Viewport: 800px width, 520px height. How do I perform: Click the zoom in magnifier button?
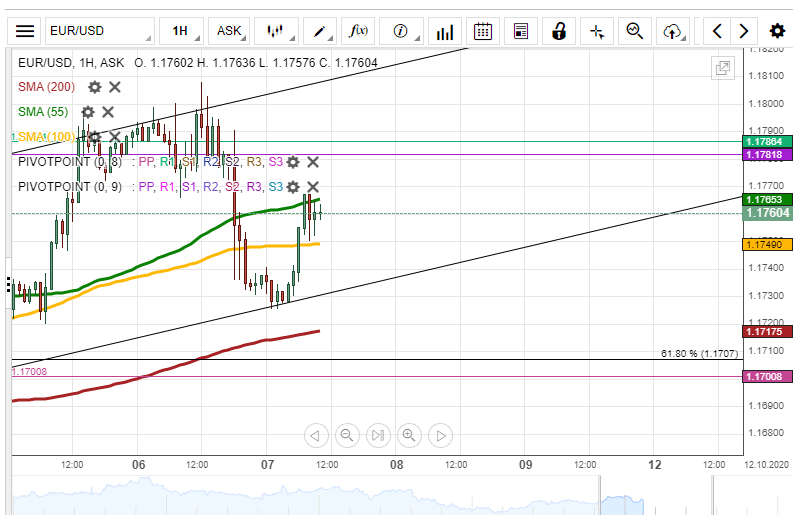click(409, 436)
